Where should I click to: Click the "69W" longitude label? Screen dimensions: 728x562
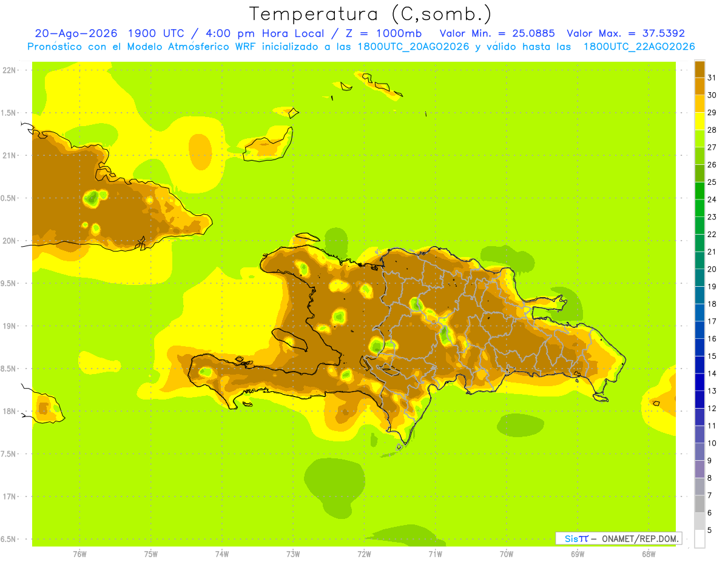click(x=578, y=554)
